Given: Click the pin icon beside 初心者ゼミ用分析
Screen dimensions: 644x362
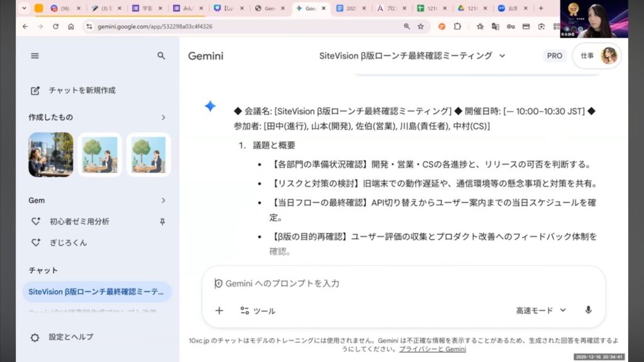Looking at the screenshot, I should [x=162, y=221].
